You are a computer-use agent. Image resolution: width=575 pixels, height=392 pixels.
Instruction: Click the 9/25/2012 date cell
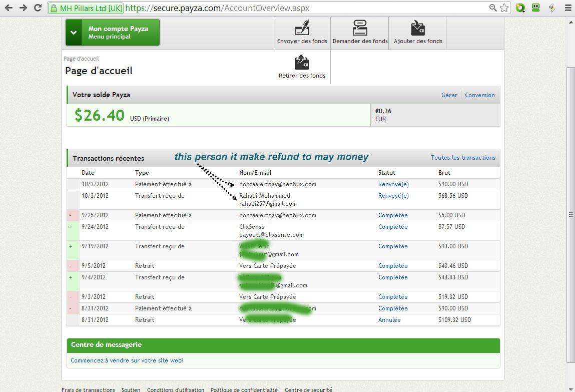click(x=95, y=215)
